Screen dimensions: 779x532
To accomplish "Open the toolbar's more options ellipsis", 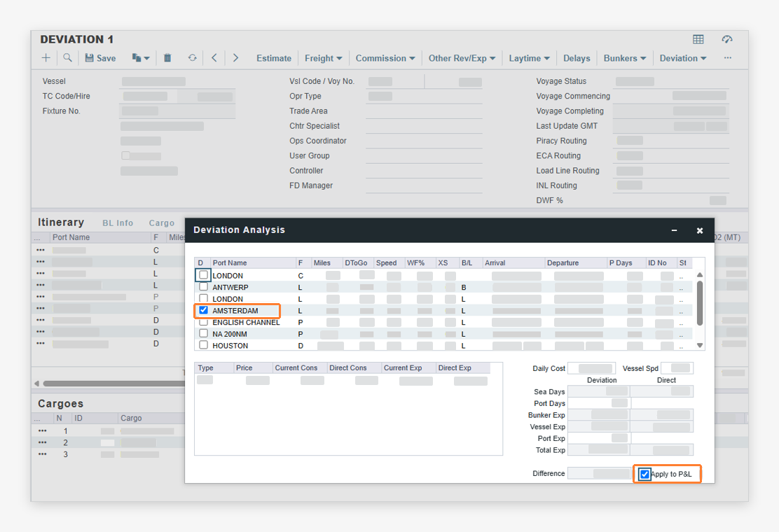I will (727, 58).
